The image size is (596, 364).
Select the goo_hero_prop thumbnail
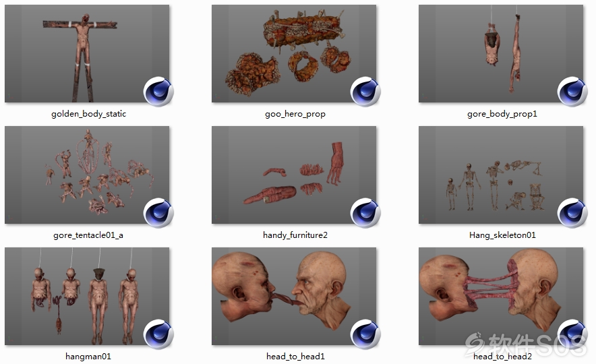click(294, 53)
